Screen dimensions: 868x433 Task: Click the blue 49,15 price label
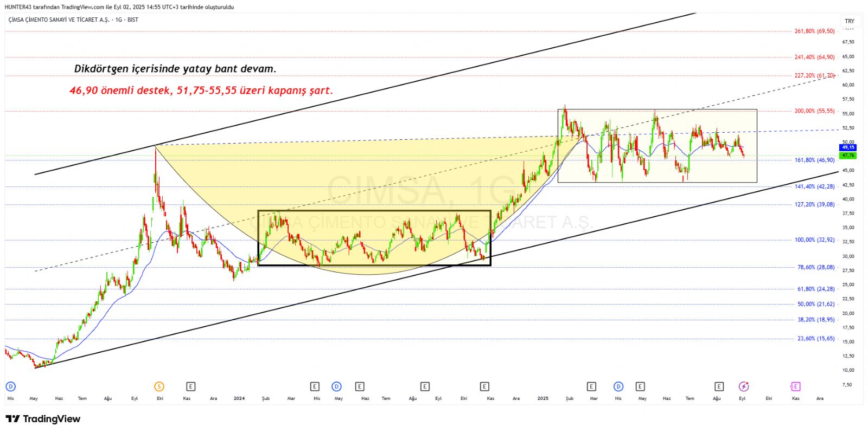tap(848, 147)
